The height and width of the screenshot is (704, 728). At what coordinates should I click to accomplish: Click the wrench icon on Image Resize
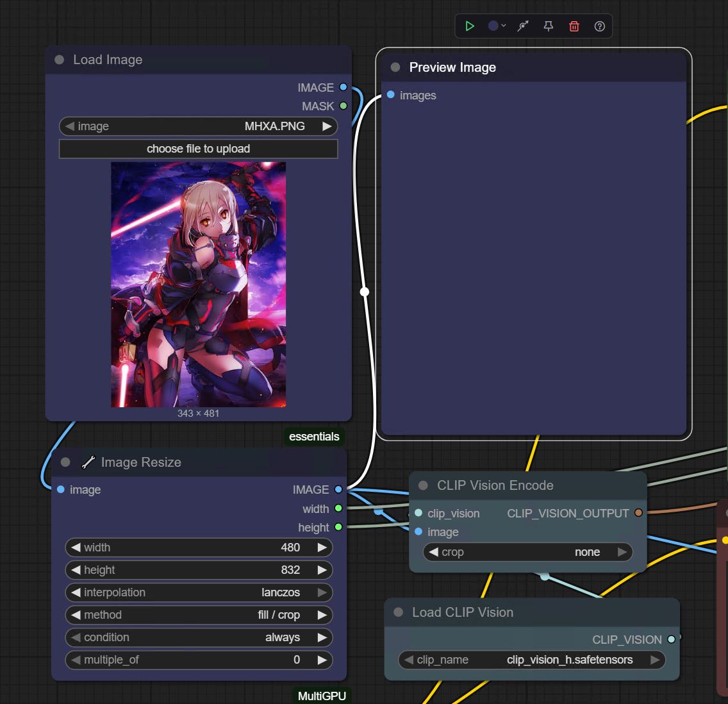tap(88, 462)
